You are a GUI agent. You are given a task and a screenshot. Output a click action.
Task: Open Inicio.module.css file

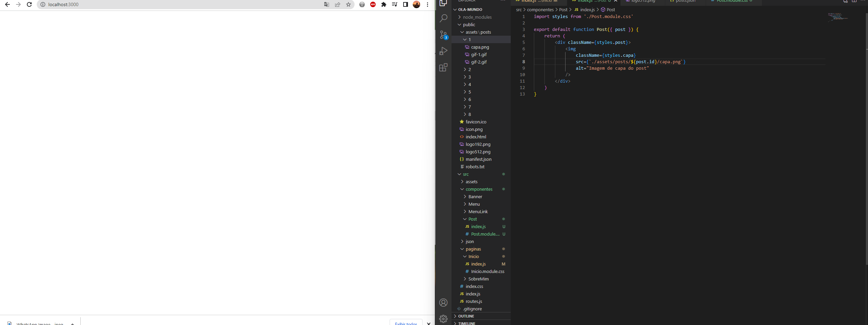tap(481, 271)
